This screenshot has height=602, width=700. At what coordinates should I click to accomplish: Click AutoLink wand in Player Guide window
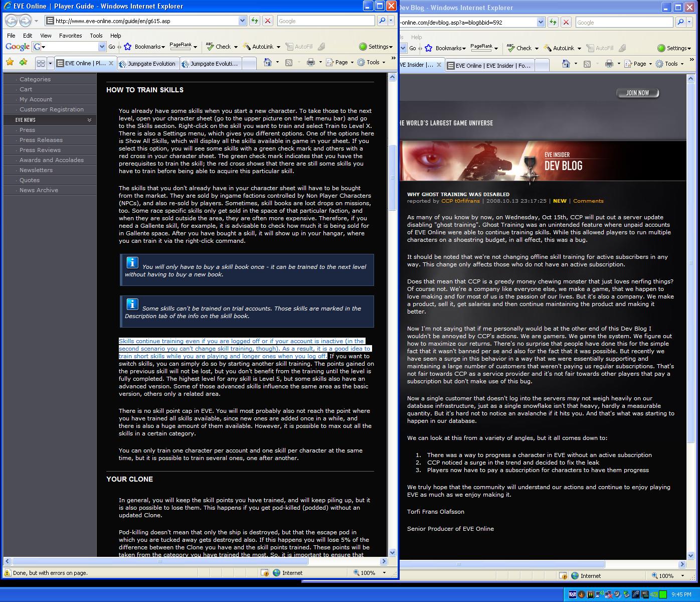tap(247, 47)
